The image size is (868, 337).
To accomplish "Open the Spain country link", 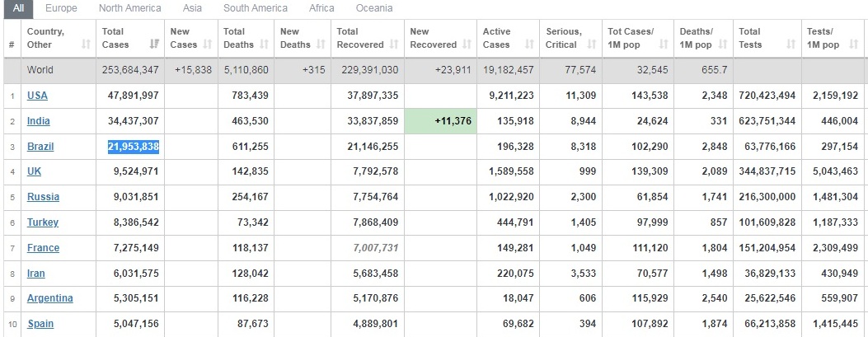I will tap(40, 324).
